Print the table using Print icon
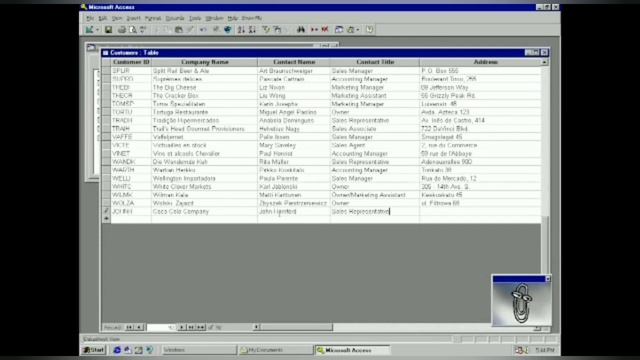The image size is (640, 360). [122, 30]
